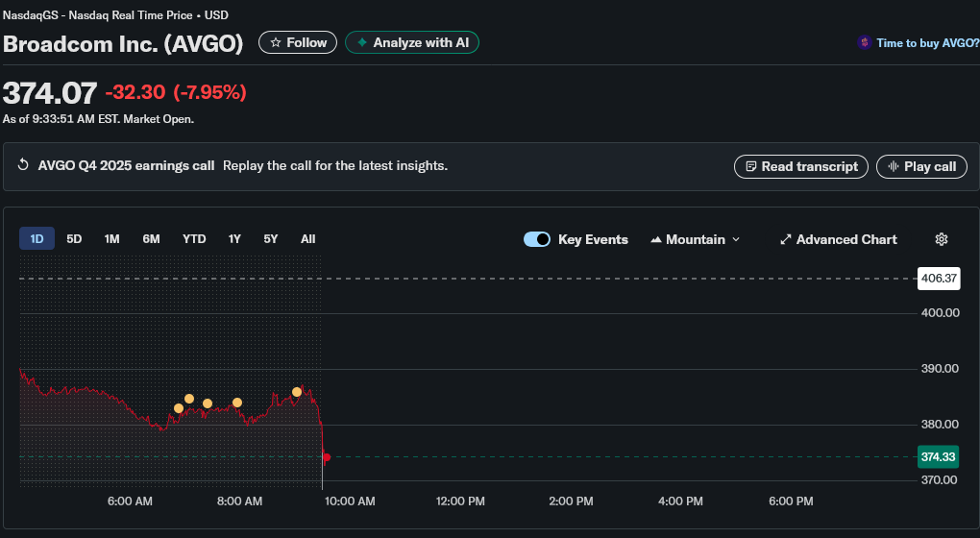
Task: Click the 400.00 price axis label
Action: click(940, 313)
